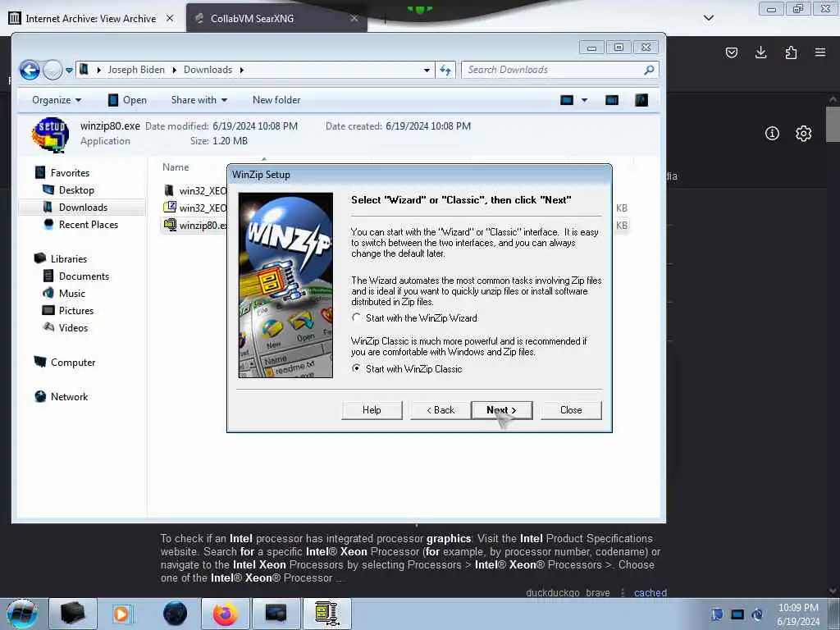Click Downloads in address breadcrumb
The image size is (840, 630).
(208, 70)
